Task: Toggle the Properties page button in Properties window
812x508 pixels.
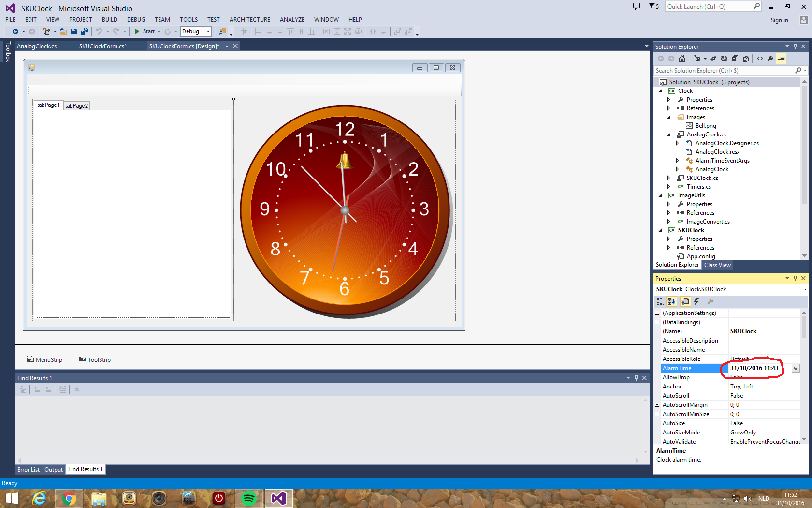Action: [685, 301]
